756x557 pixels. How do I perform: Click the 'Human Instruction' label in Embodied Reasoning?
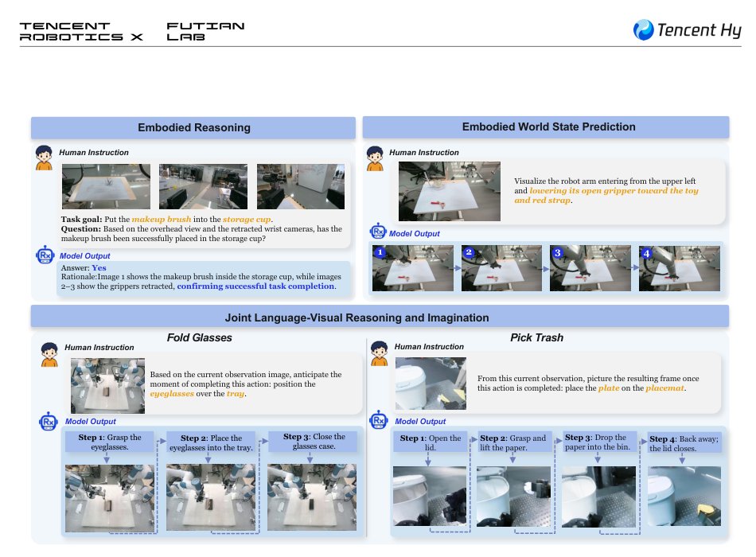94,153
